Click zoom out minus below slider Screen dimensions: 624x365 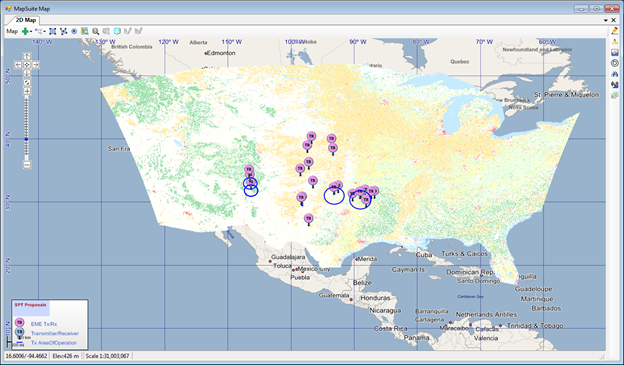click(27, 164)
